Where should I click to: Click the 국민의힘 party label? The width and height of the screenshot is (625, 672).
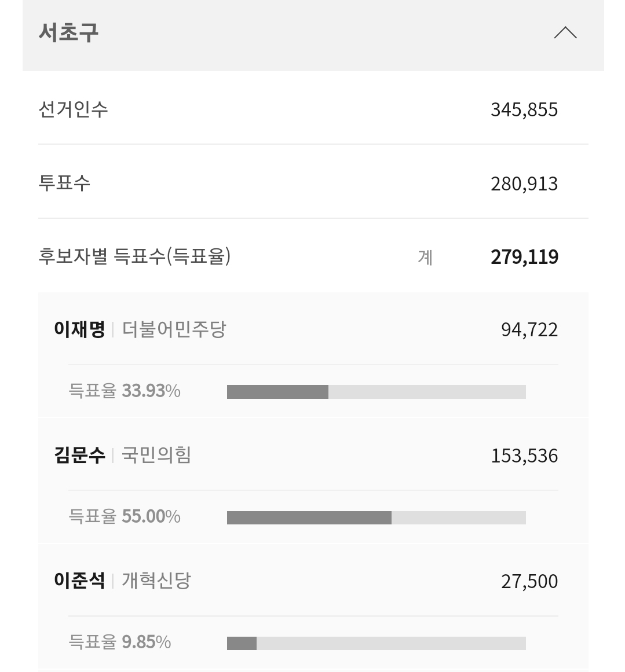point(156,456)
